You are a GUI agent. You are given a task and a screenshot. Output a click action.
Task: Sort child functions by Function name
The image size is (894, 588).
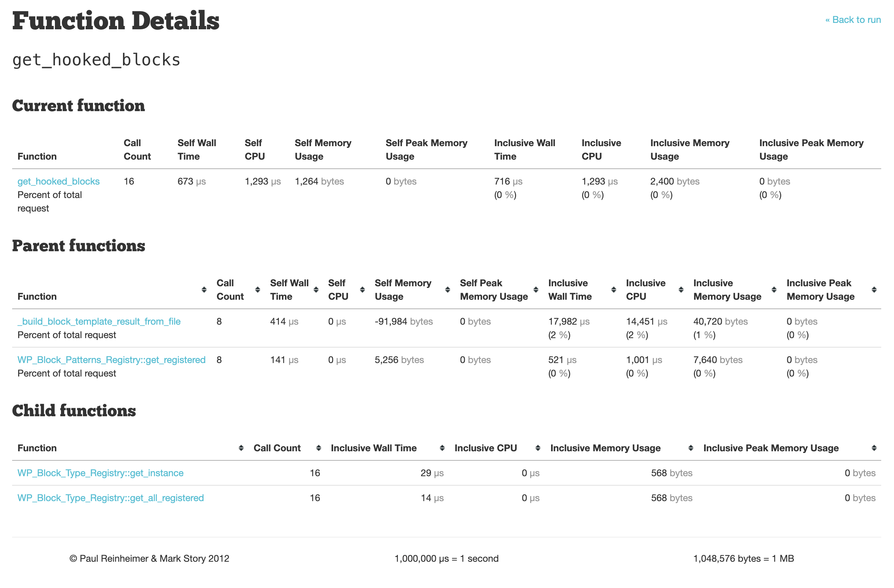(37, 448)
